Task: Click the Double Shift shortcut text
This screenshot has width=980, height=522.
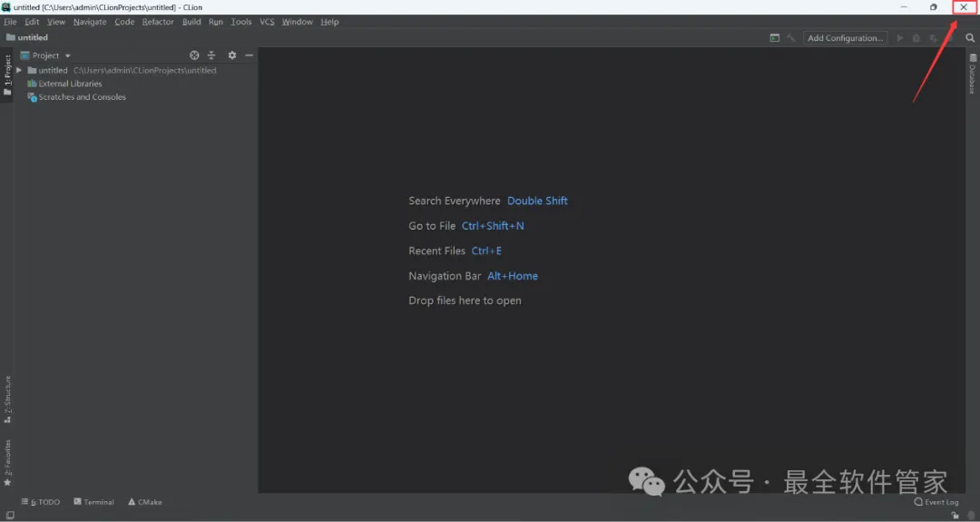Action: (537, 201)
